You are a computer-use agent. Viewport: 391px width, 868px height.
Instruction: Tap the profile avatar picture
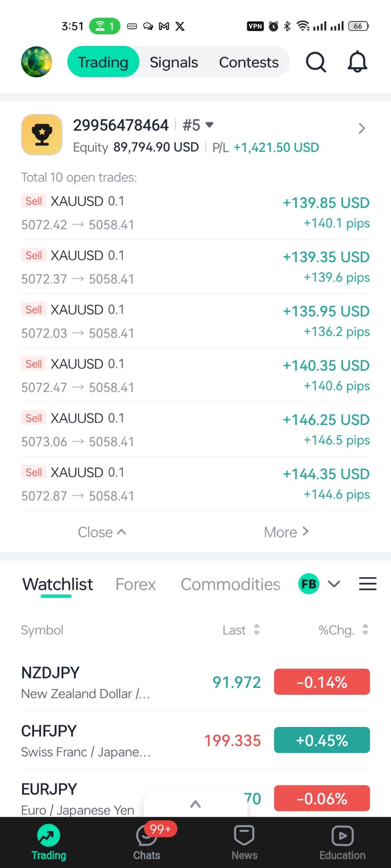[37, 62]
